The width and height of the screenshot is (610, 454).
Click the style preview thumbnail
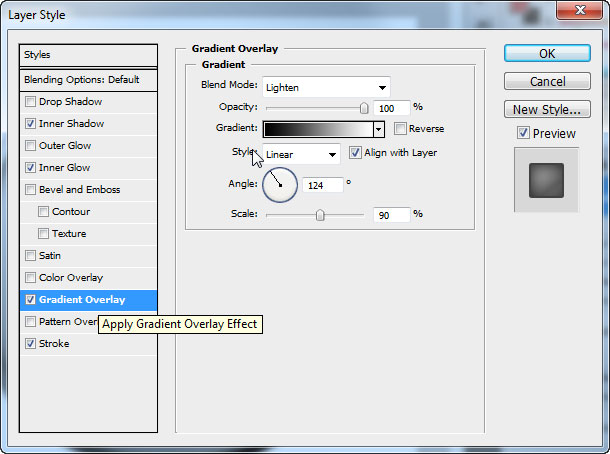(x=546, y=180)
